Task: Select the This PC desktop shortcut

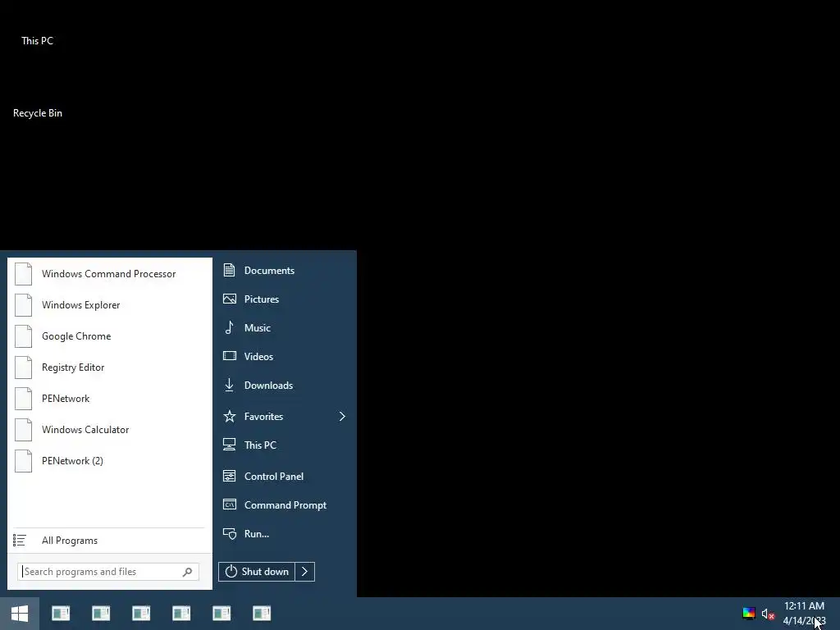Action: (38, 41)
